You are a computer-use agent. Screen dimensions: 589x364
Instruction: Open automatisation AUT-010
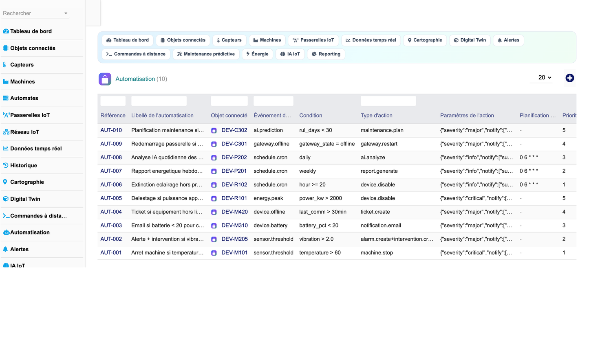[111, 130]
